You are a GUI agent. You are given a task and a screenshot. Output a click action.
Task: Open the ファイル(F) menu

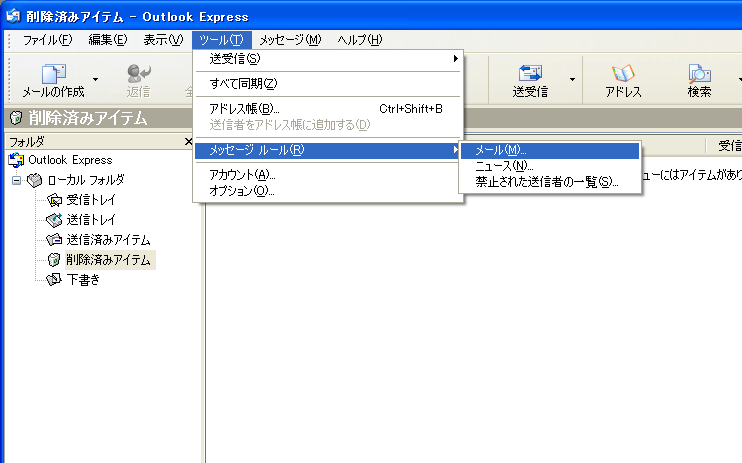point(47,39)
